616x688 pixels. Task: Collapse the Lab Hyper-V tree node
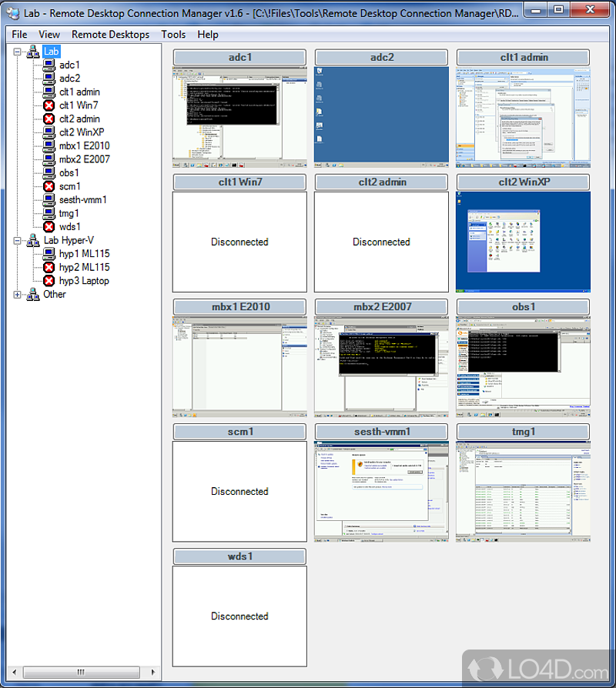(x=18, y=240)
